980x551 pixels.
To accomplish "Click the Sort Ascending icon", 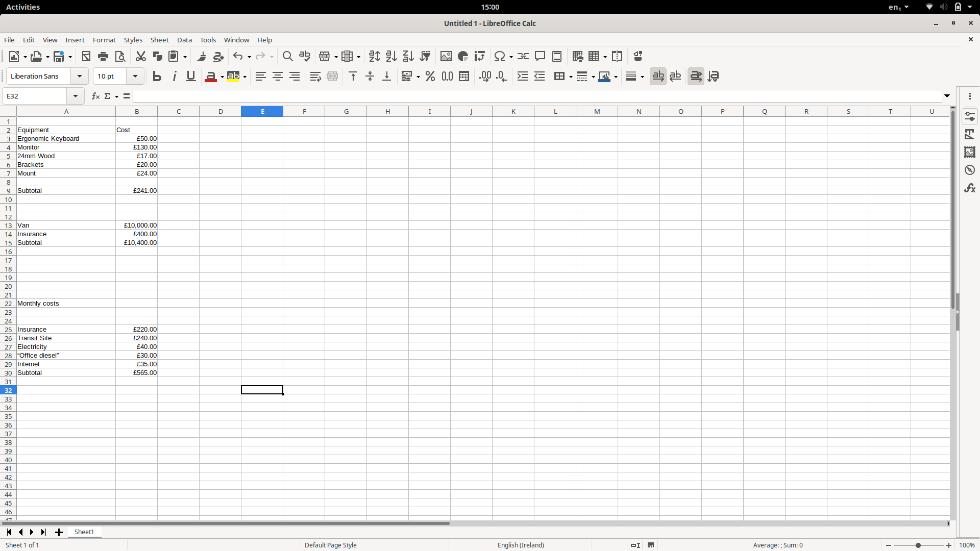I will [391, 56].
